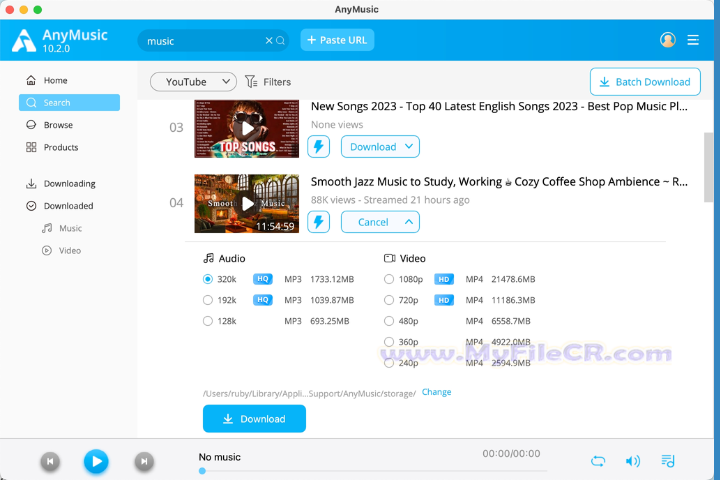Click Change to alter the save path
This screenshot has height=480, width=720.
tap(437, 392)
